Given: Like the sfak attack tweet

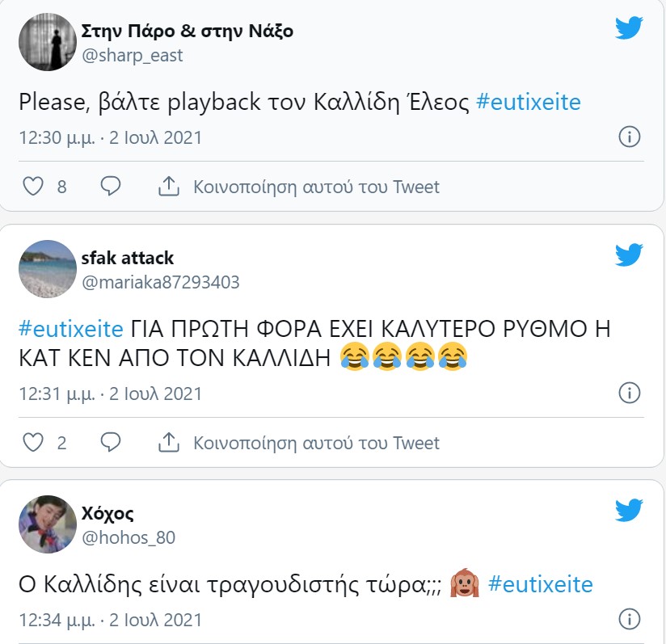Looking at the screenshot, I should (x=32, y=442).
